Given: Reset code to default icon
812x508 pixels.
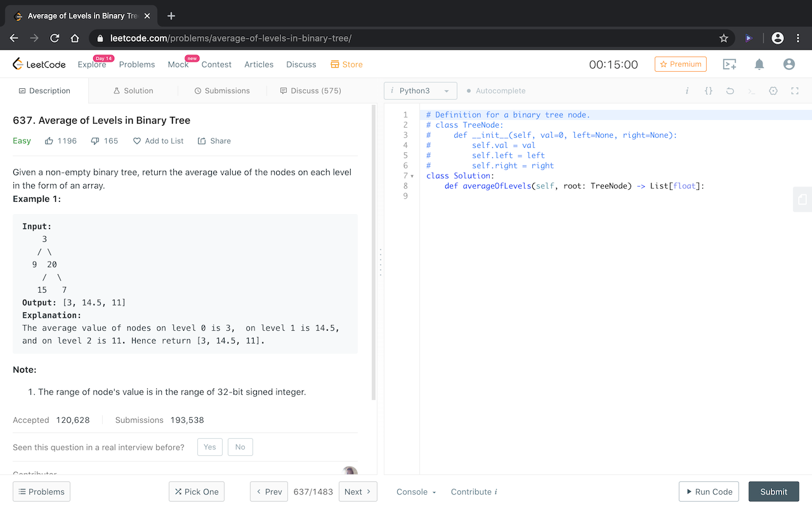Looking at the screenshot, I should point(730,91).
